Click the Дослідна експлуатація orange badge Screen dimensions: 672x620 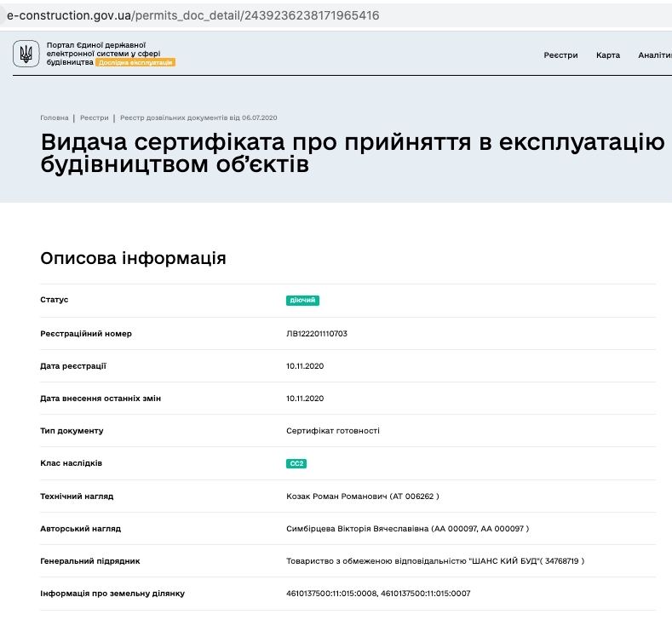(135, 62)
